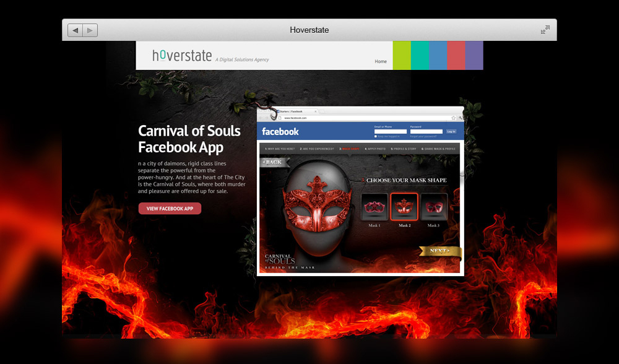Select the teal color block
Screen dimensions: 619x364
420,55
